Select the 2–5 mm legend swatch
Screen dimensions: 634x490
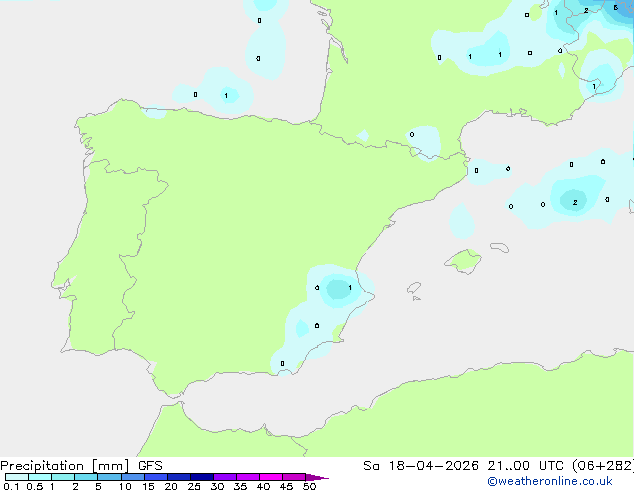(x=86, y=477)
